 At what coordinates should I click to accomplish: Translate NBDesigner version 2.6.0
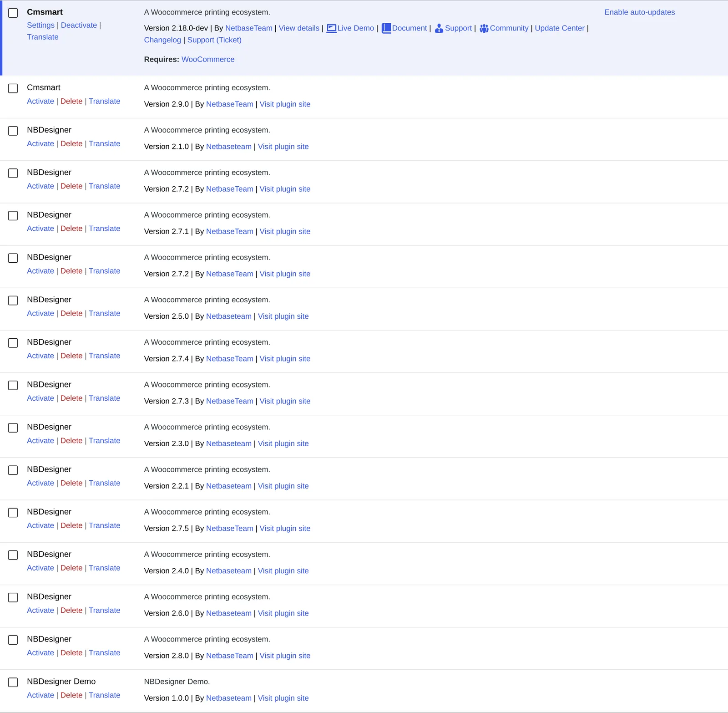point(104,610)
